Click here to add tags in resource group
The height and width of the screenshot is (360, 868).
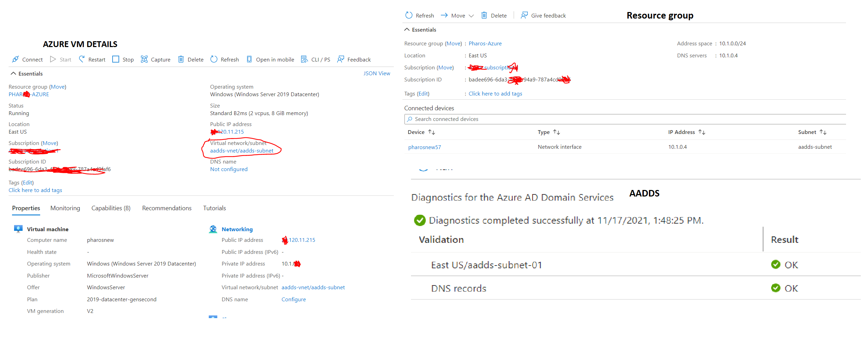(495, 94)
